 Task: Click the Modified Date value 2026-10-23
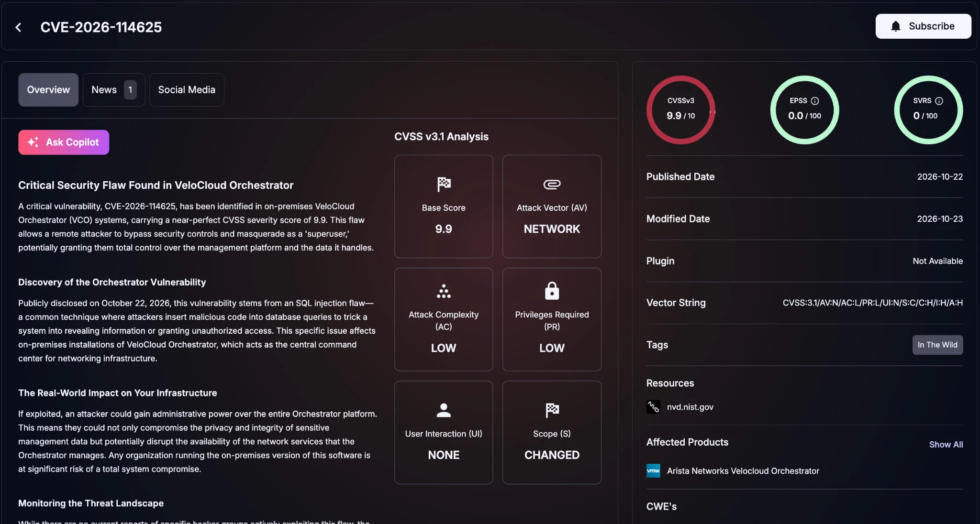[x=940, y=218]
